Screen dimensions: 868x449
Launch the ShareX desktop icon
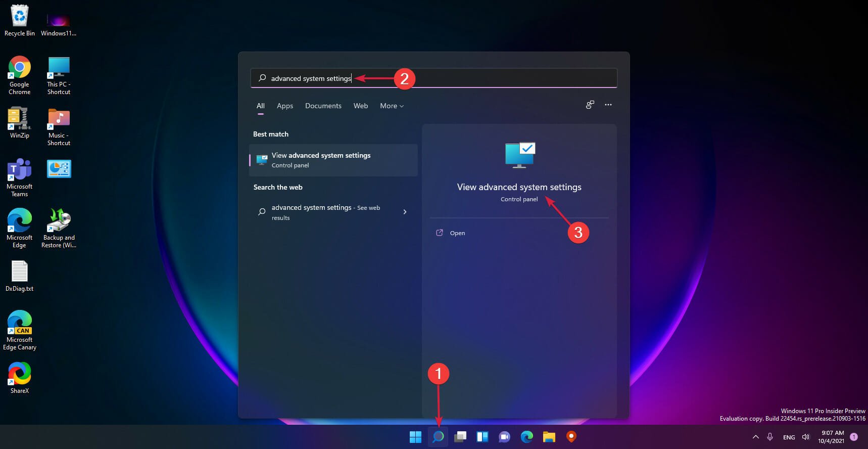pyautogui.click(x=19, y=378)
